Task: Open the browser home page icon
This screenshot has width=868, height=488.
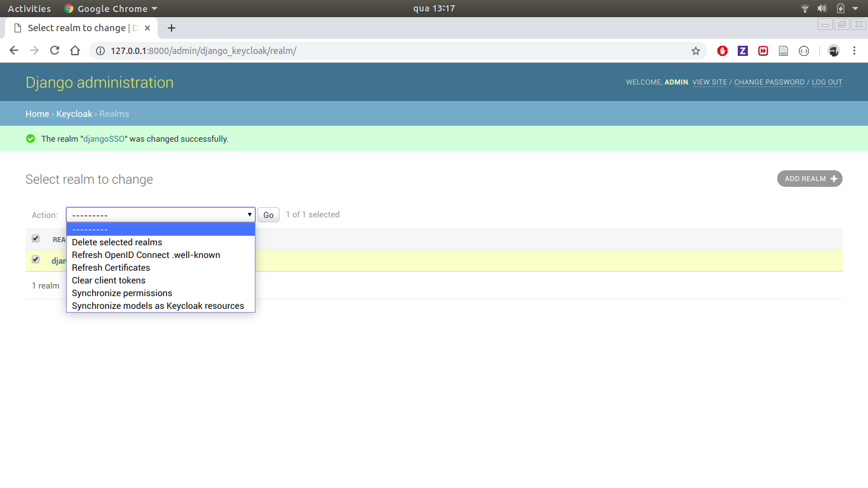Action: pyautogui.click(x=75, y=51)
